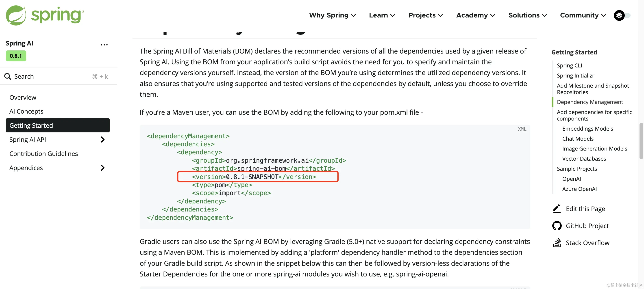The width and height of the screenshot is (644, 289).
Task: Click the page vertical scrollbar thumb
Action: point(641,141)
